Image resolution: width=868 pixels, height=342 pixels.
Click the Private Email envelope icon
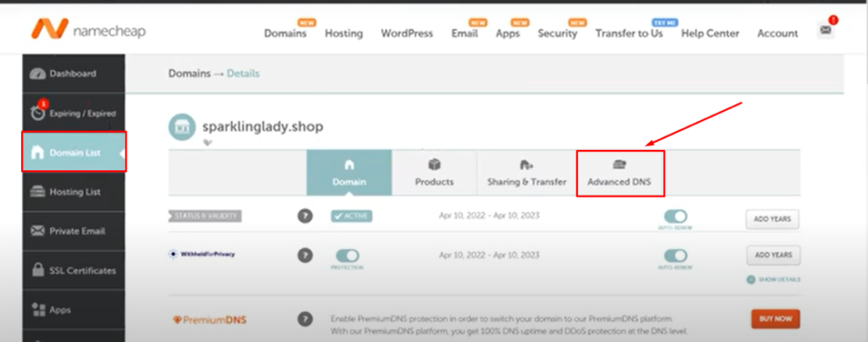point(37,231)
